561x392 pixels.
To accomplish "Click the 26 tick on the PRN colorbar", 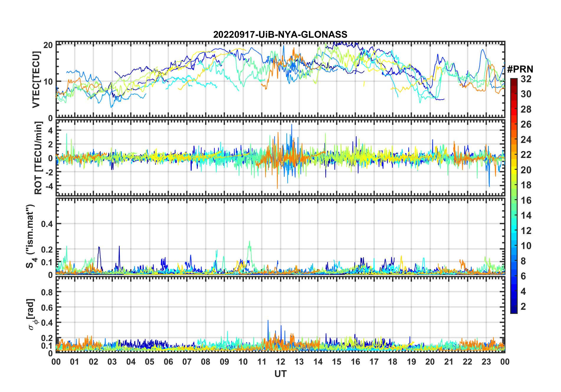I will pos(526,124).
